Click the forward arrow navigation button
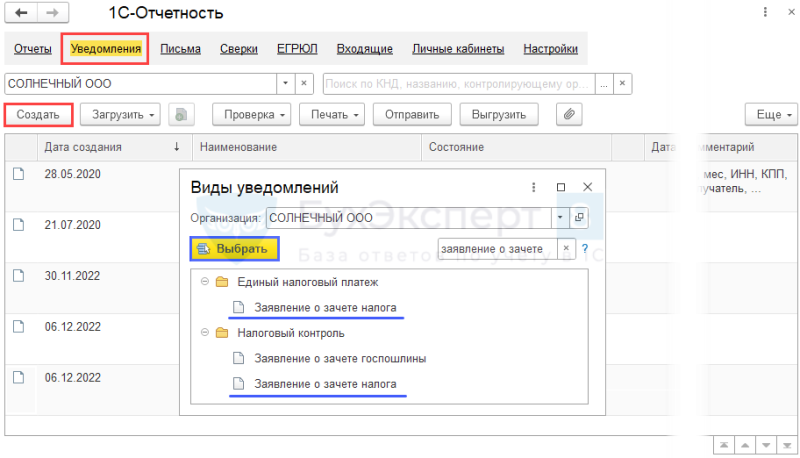Viewport: 800px width, 458px height. pyautogui.click(x=53, y=13)
